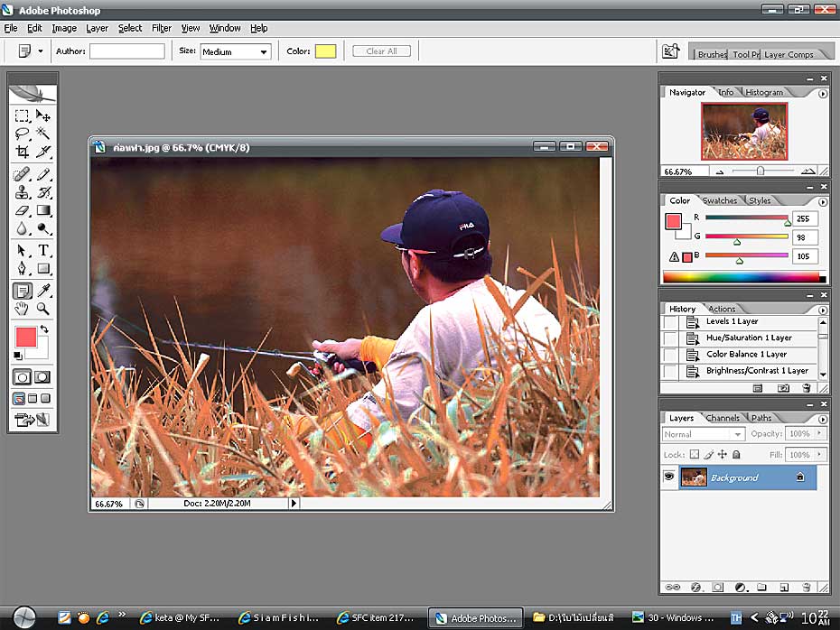Viewport: 840px width, 630px height.
Task: Click the Navigator zoom slider handle
Action: coord(761,171)
